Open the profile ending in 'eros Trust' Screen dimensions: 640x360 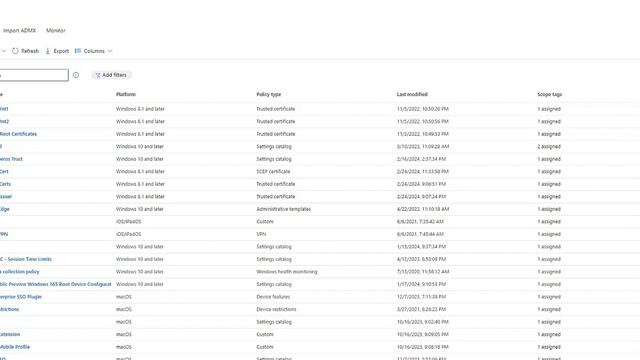[x=11, y=159]
